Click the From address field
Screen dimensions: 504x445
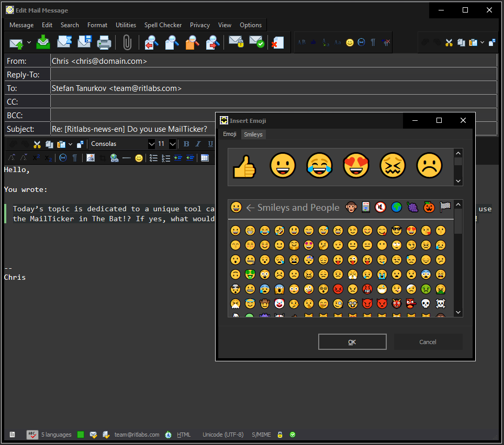pyautogui.click(x=274, y=61)
